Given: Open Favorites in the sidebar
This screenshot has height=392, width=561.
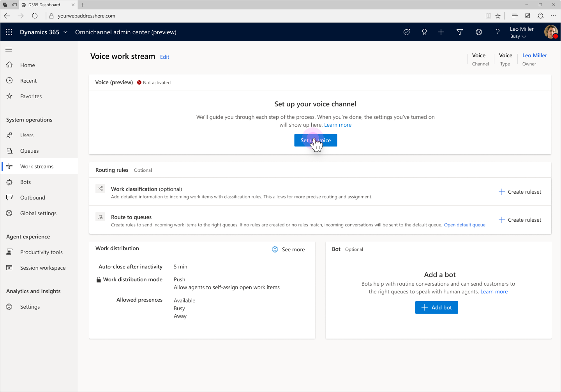Looking at the screenshot, I should tap(39, 96).
